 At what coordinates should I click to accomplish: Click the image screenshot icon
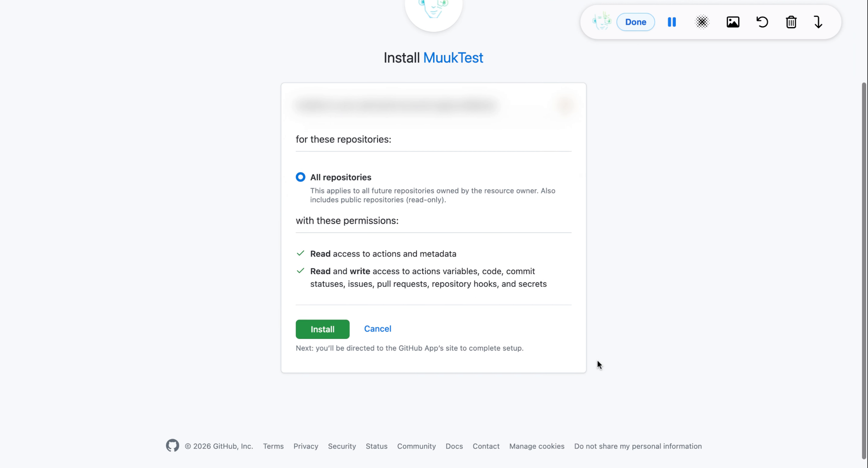(x=733, y=22)
